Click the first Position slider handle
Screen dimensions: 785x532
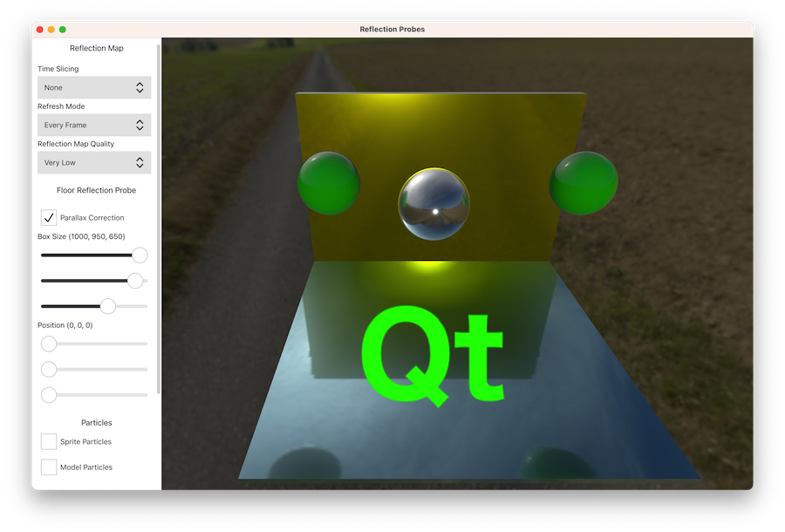click(49, 344)
